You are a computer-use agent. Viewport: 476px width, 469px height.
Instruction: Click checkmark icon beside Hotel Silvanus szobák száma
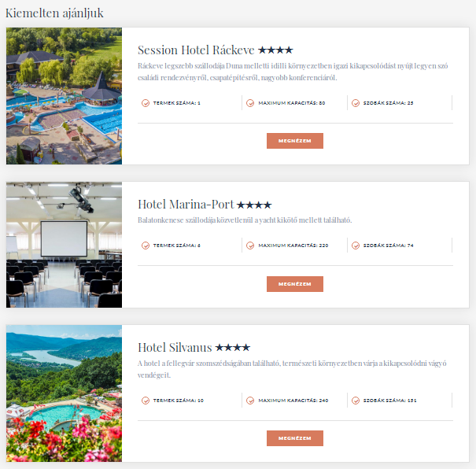356,401
